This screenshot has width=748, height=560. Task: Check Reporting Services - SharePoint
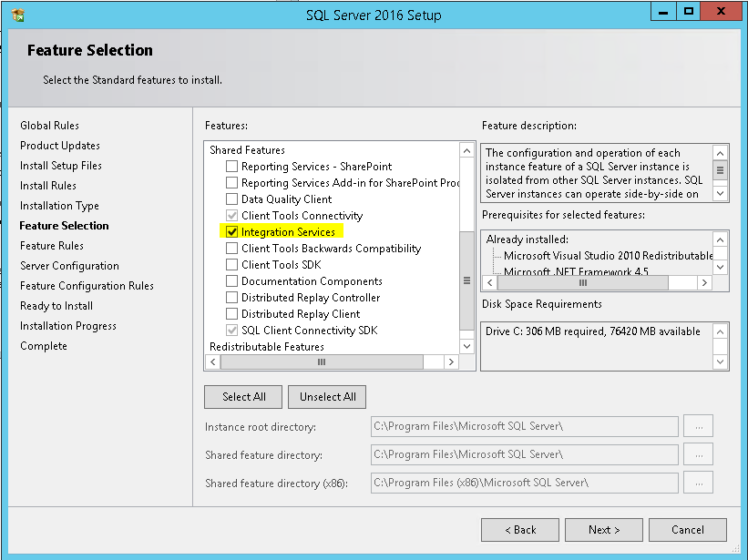231,167
